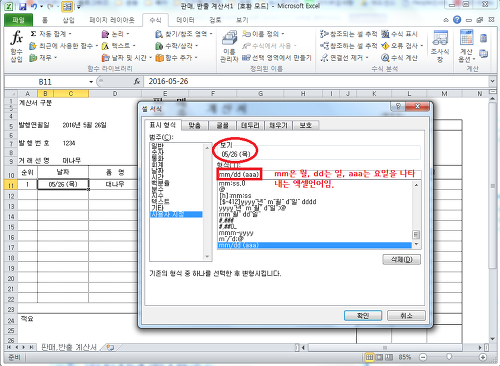Open the File (파일) tab
Screen dimensions: 500x366
[18, 20]
